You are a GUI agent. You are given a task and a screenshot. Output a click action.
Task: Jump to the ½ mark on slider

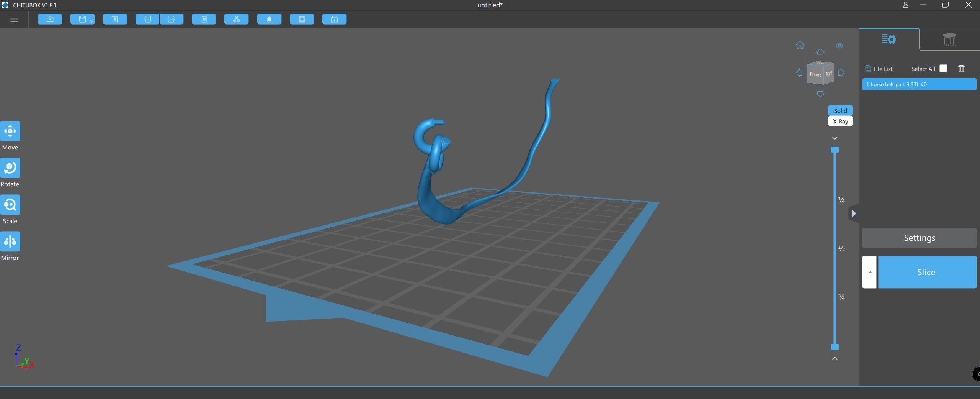click(841, 248)
